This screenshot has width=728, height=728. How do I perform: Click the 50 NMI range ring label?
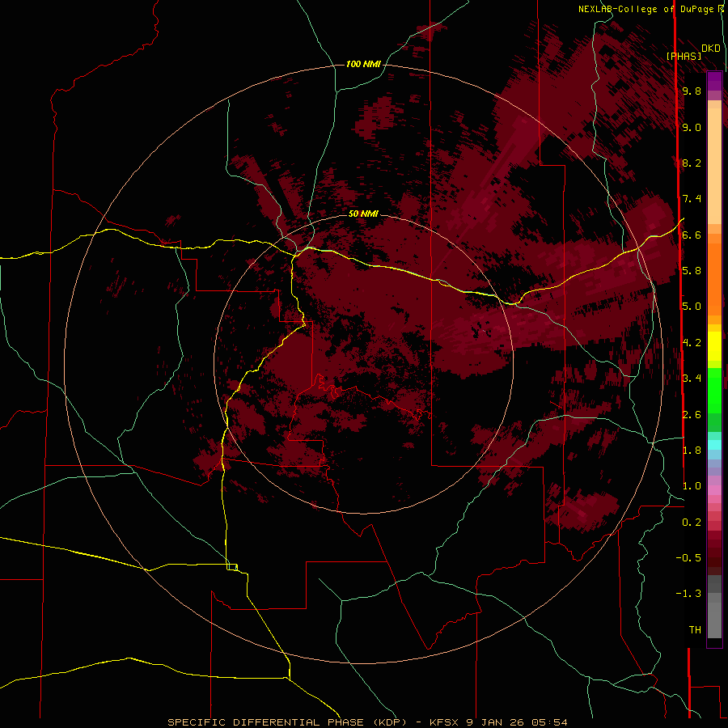coord(363,214)
